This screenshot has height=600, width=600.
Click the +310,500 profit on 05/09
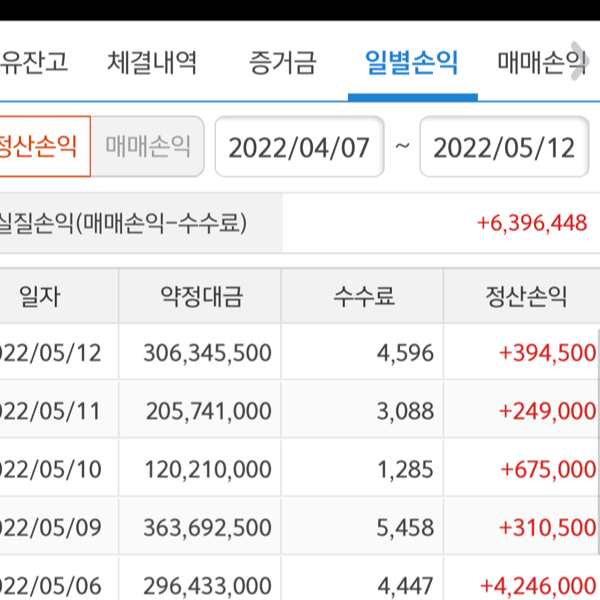tap(547, 527)
